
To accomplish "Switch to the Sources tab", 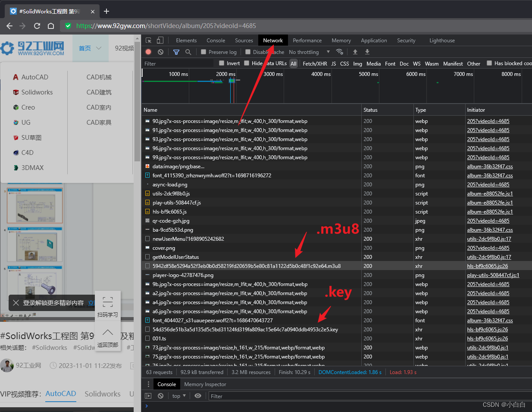I will pos(244,41).
